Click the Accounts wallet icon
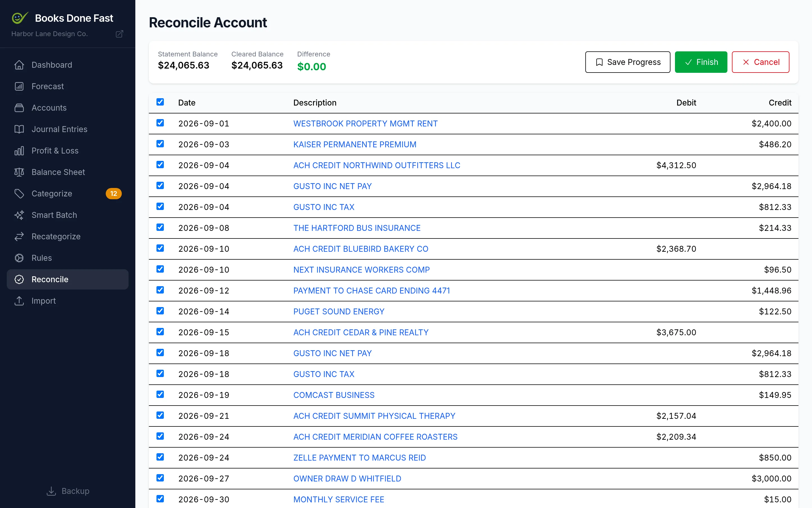This screenshot has height=508, width=812. coord(19,108)
